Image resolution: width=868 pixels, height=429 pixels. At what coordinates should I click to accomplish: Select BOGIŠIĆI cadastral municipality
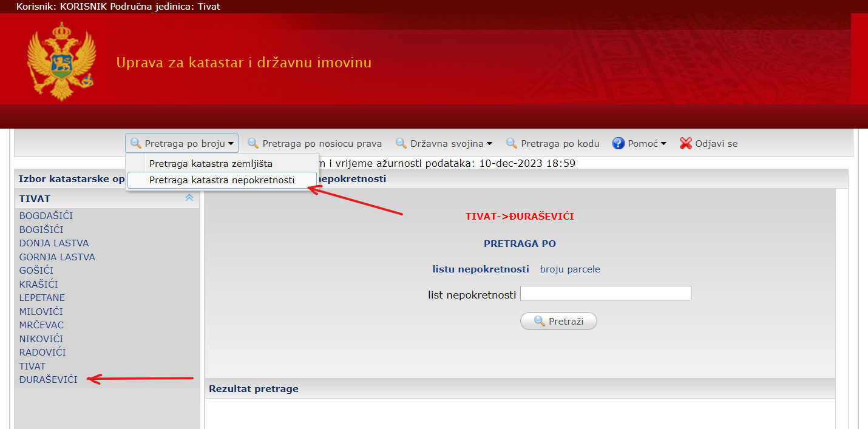point(41,230)
